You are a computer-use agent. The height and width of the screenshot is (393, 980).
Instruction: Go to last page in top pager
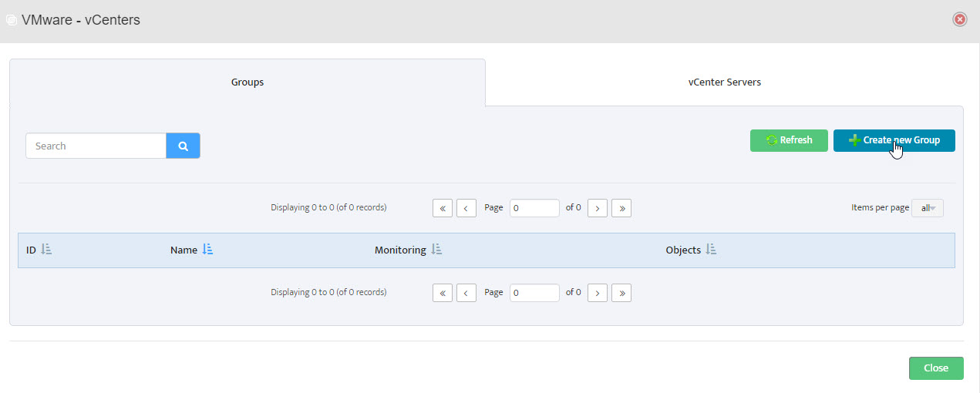(621, 208)
